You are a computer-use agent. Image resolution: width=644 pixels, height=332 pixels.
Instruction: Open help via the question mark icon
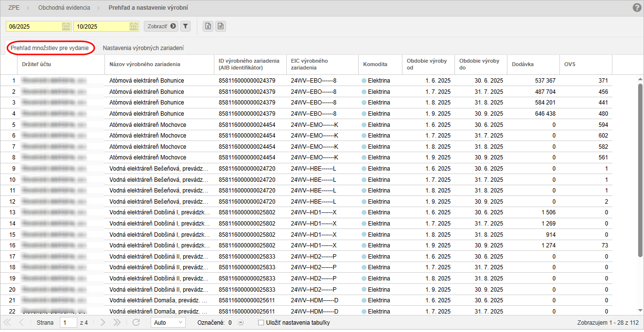(x=637, y=8)
